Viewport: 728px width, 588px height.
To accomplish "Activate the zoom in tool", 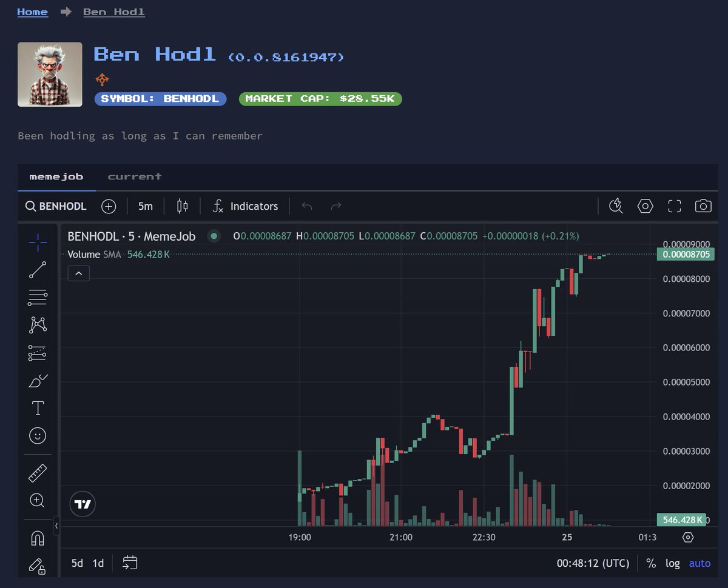I will click(x=38, y=501).
